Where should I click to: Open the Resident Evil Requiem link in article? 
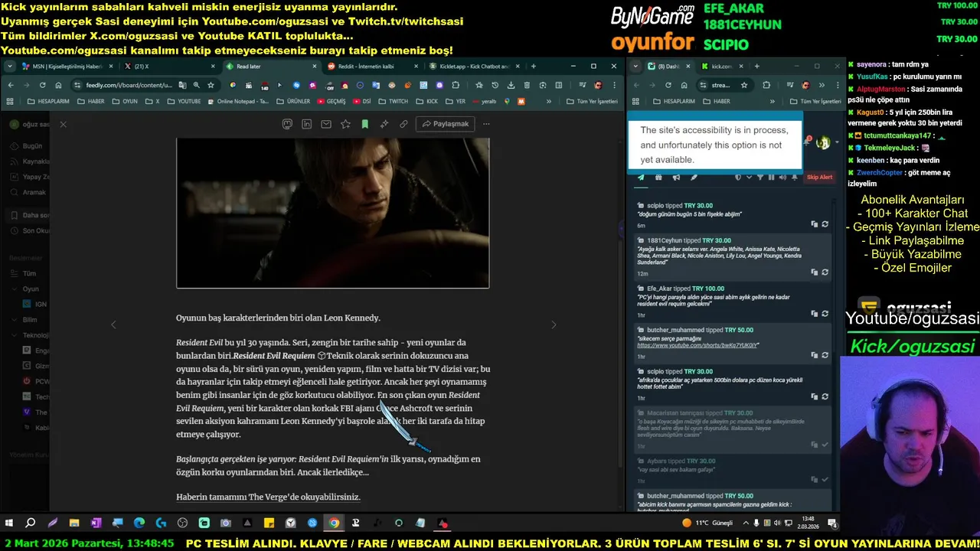[x=274, y=356]
